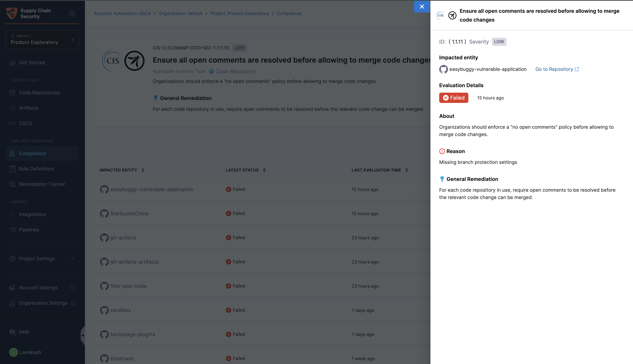Click the GitHub icon beside StarbucksClone
The height and width of the screenshot is (364, 633).
coord(104,213)
